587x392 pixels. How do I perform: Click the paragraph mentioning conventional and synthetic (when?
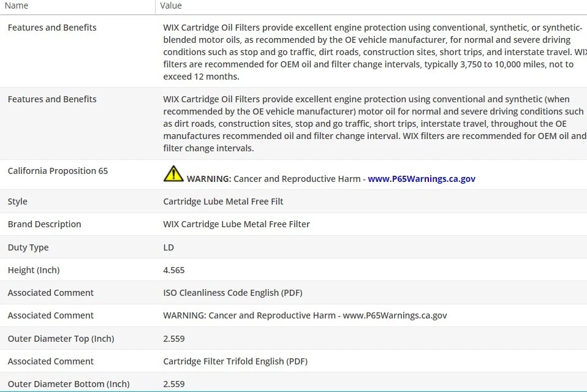click(375, 124)
